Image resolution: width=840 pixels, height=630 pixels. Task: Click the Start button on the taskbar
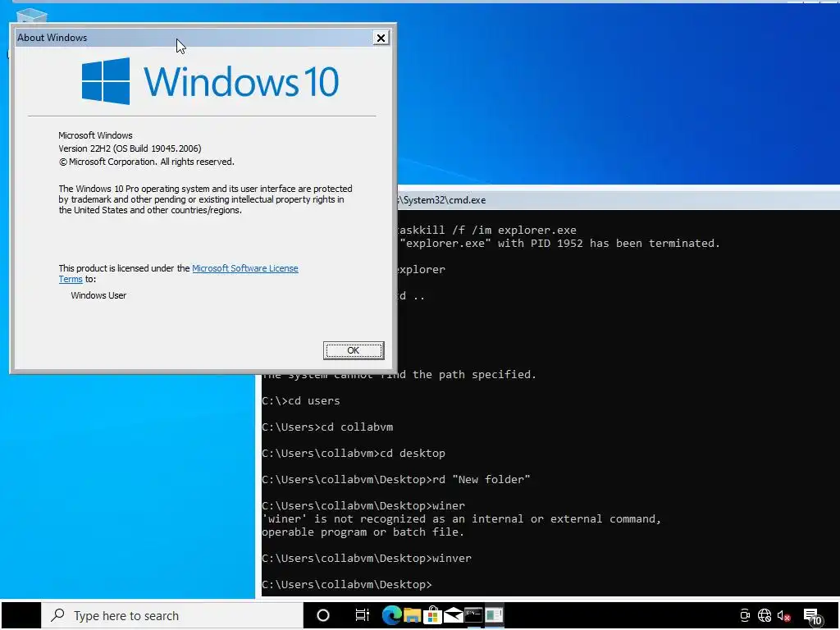(21, 615)
